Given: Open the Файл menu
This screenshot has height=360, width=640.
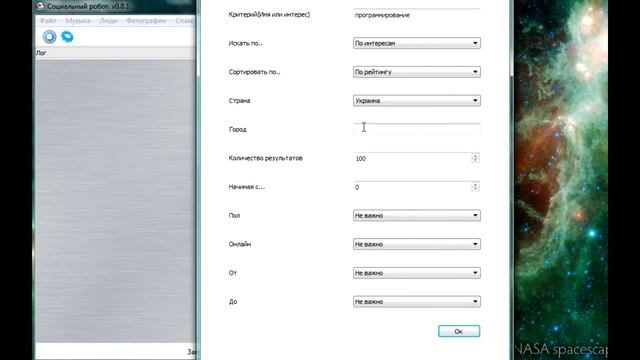Looking at the screenshot, I should 48,20.
